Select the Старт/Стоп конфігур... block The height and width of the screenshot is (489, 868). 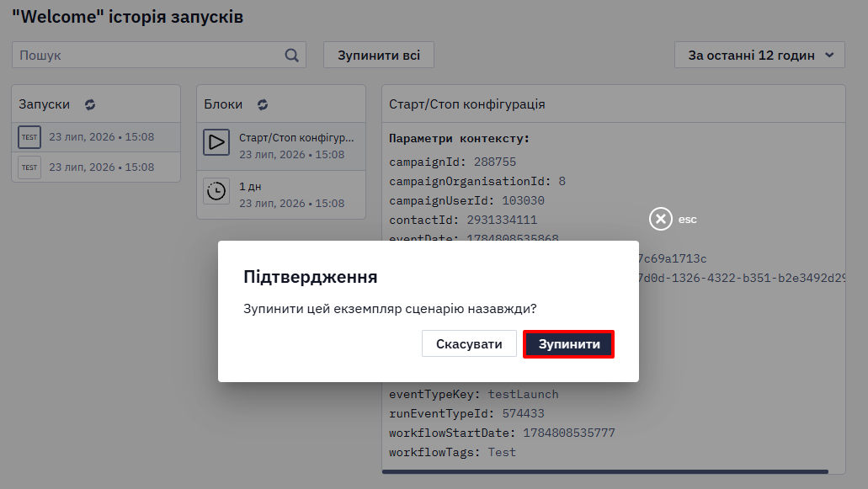281,146
